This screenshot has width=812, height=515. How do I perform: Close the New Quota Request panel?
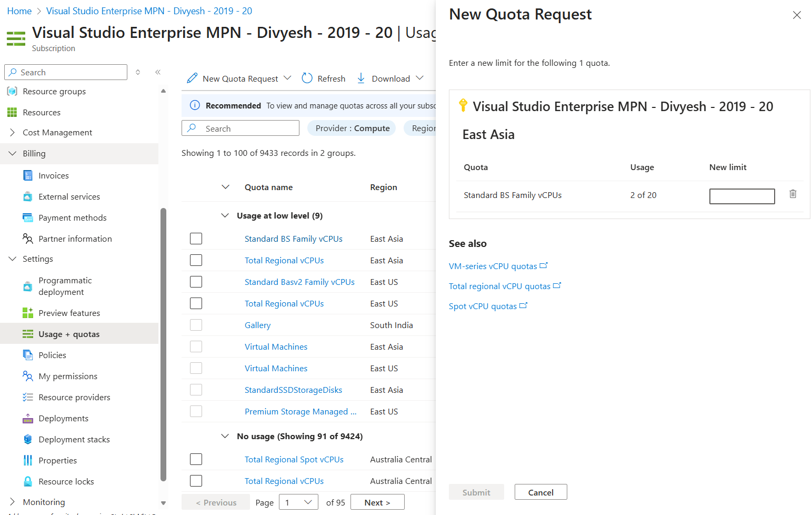[x=797, y=15]
